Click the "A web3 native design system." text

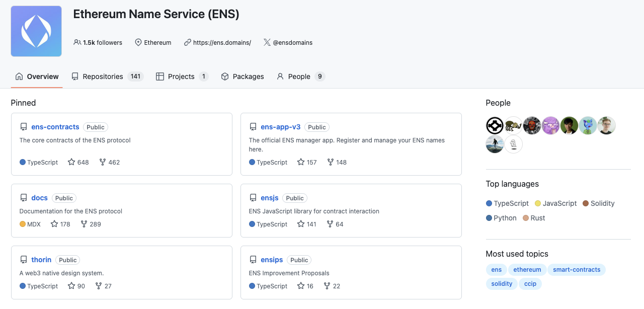(x=61, y=273)
